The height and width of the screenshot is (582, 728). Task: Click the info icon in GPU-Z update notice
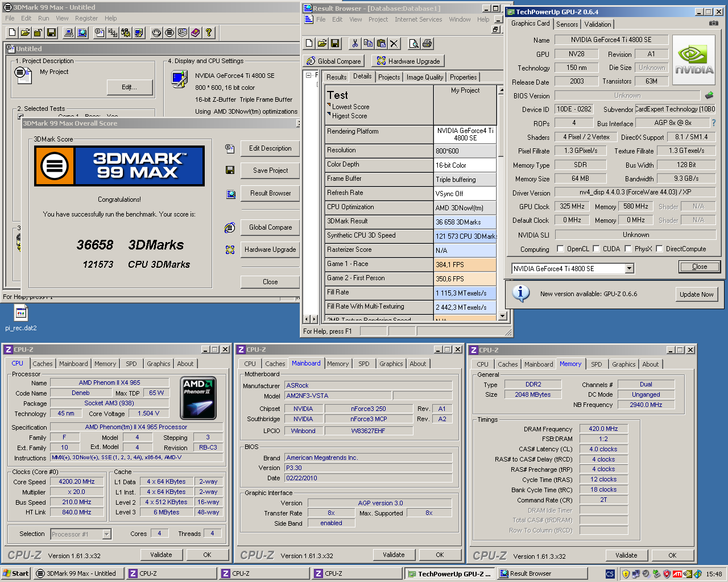pos(521,293)
